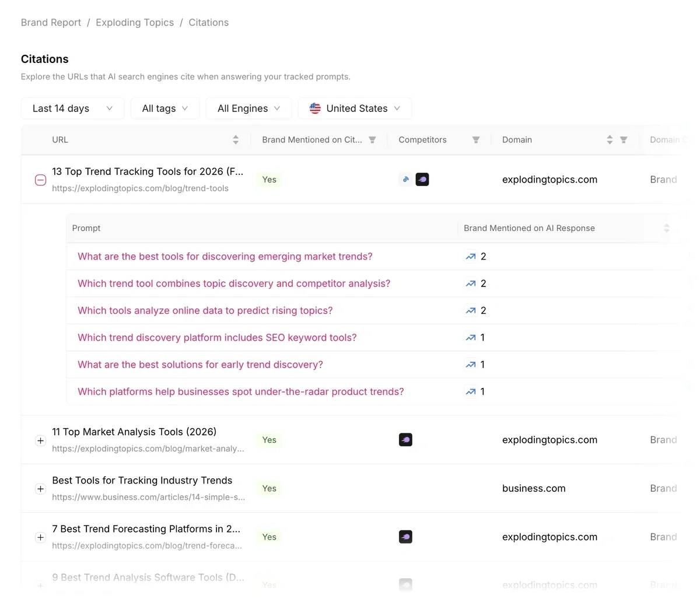
Task: Go to Brand Report breadcrumb
Action: pyautogui.click(x=51, y=23)
